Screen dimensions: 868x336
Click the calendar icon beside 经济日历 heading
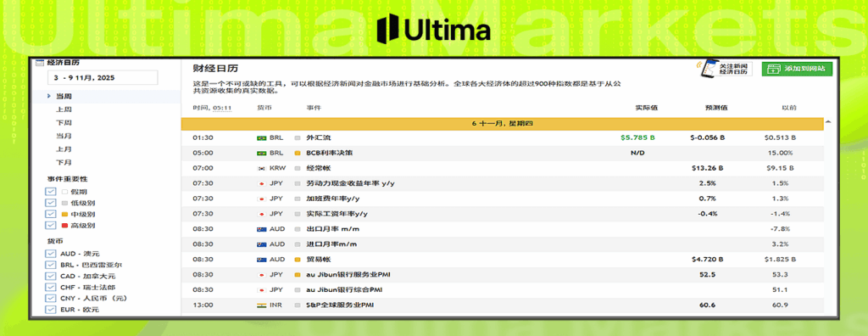pyautogui.click(x=39, y=63)
